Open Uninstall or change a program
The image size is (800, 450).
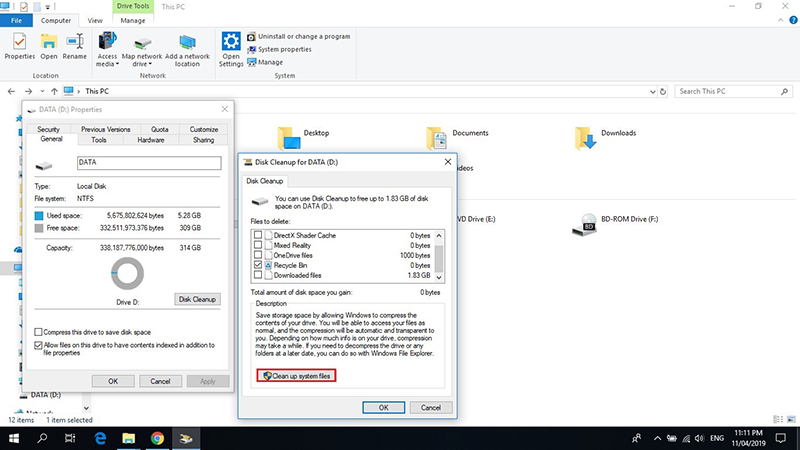303,37
